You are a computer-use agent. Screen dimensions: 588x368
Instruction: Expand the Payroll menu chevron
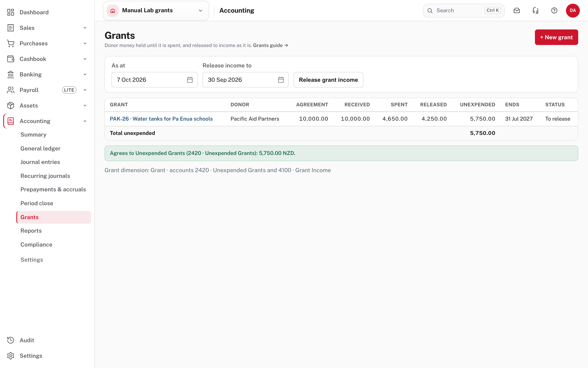pyautogui.click(x=85, y=90)
